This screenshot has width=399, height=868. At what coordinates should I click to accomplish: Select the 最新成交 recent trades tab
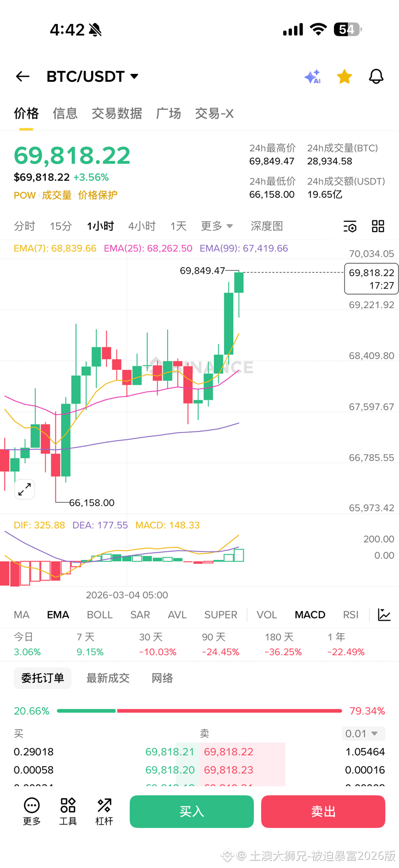point(108,678)
